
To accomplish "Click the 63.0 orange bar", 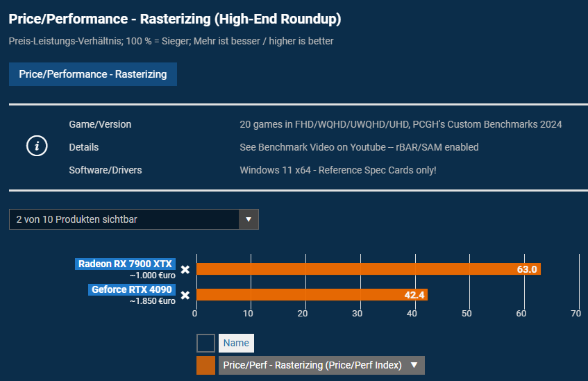I will 369,269.
